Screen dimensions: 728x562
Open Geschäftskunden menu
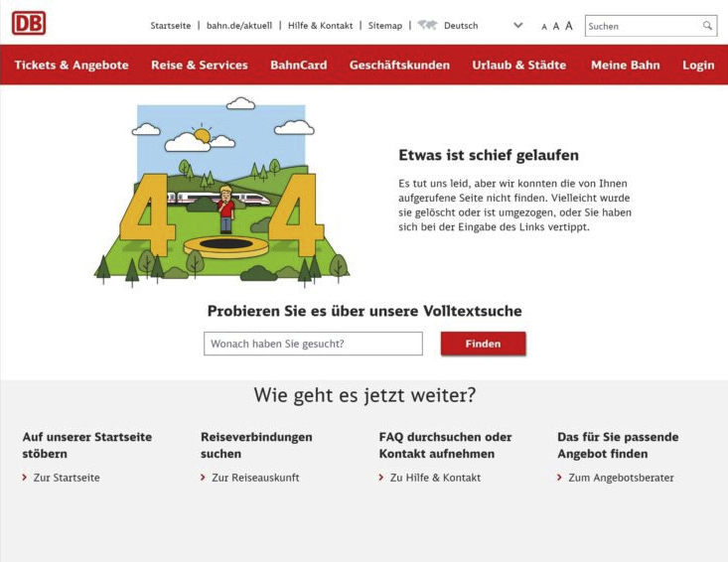[x=399, y=65]
